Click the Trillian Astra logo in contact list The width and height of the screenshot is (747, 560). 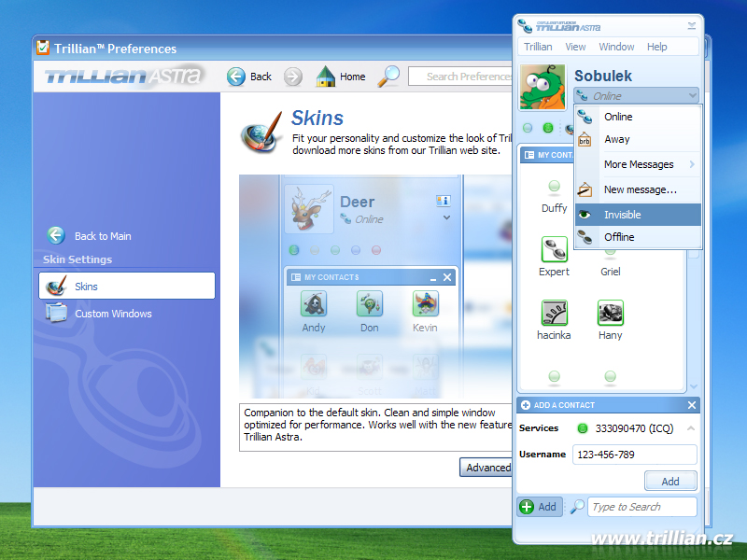[559, 26]
